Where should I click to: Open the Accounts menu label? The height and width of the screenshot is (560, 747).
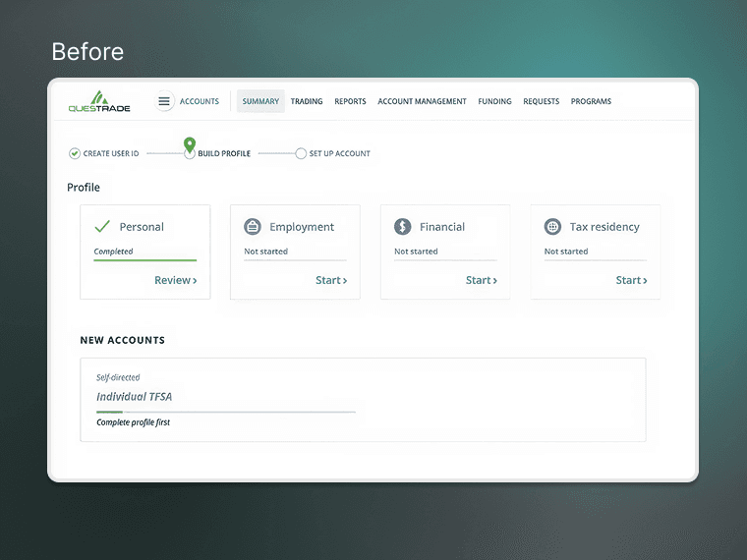[200, 101]
